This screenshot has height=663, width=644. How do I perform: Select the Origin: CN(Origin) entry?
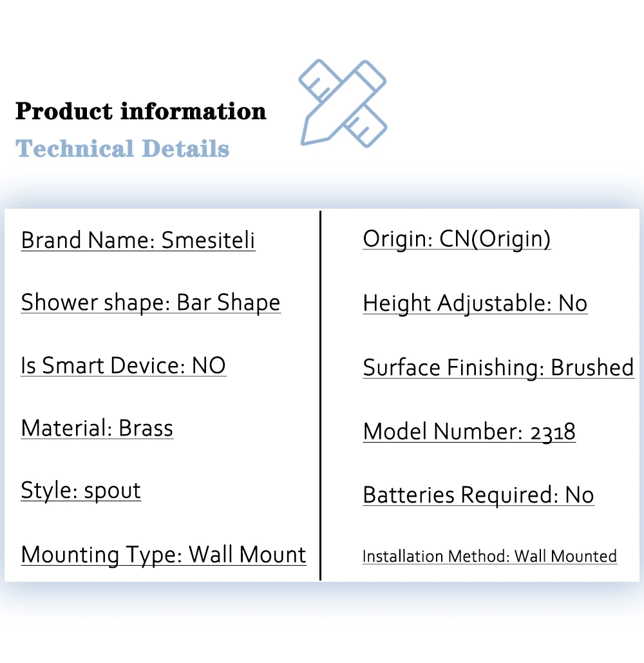457,239
